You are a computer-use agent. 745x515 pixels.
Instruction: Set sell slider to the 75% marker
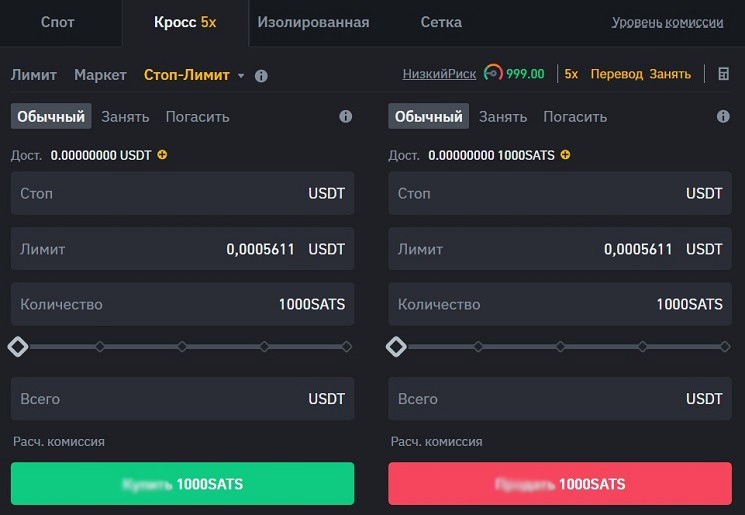(x=642, y=346)
